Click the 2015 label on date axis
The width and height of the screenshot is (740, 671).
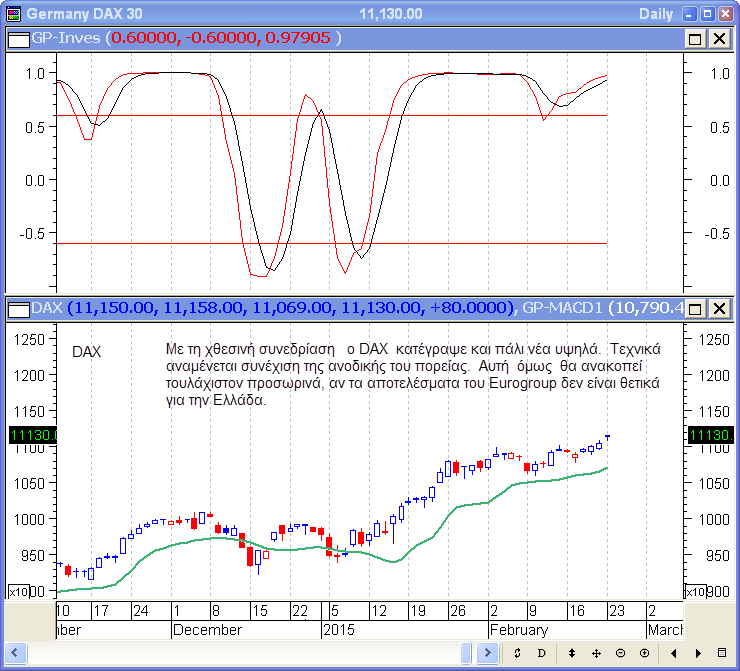[x=339, y=630]
